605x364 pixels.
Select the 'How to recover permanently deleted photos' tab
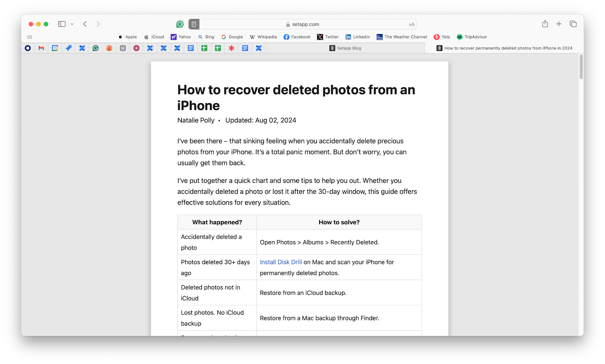point(504,48)
